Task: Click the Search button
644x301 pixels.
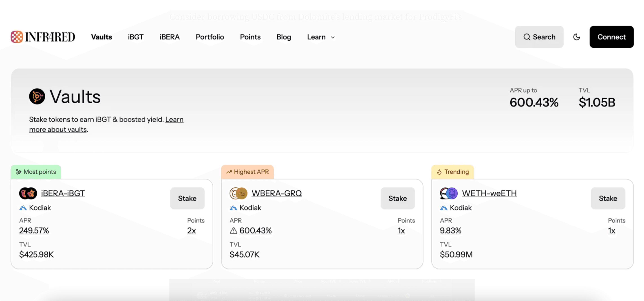Action: (539, 37)
